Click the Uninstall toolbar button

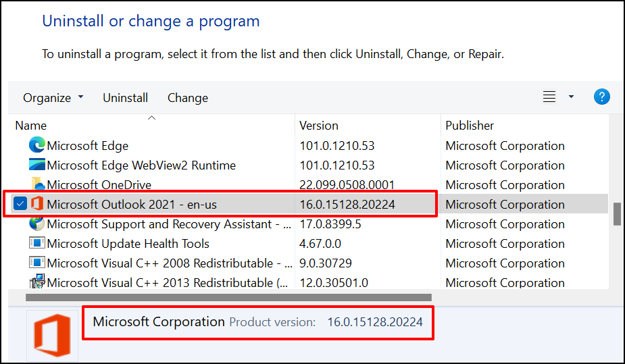125,98
